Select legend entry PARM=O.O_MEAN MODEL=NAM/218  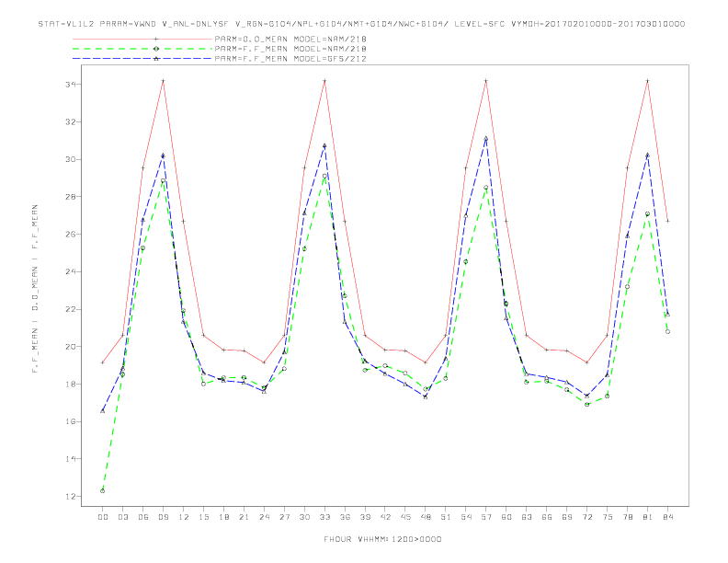(x=290, y=39)
